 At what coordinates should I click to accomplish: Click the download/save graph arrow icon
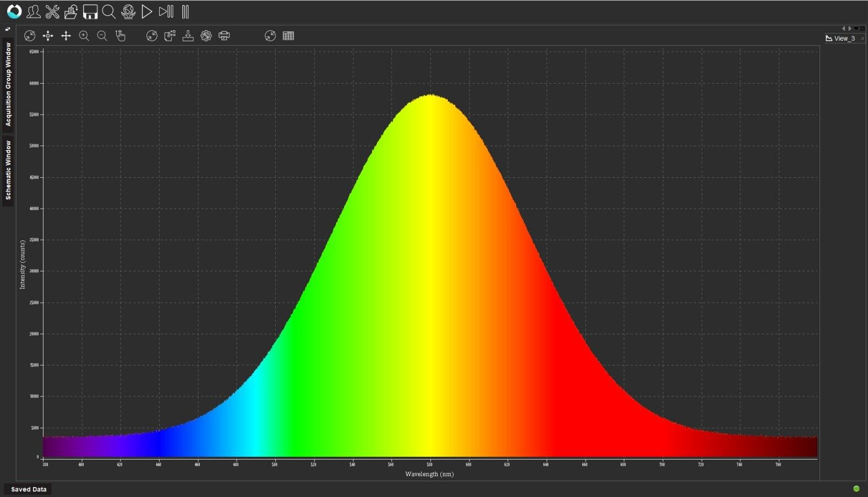(x=188, y=36)
